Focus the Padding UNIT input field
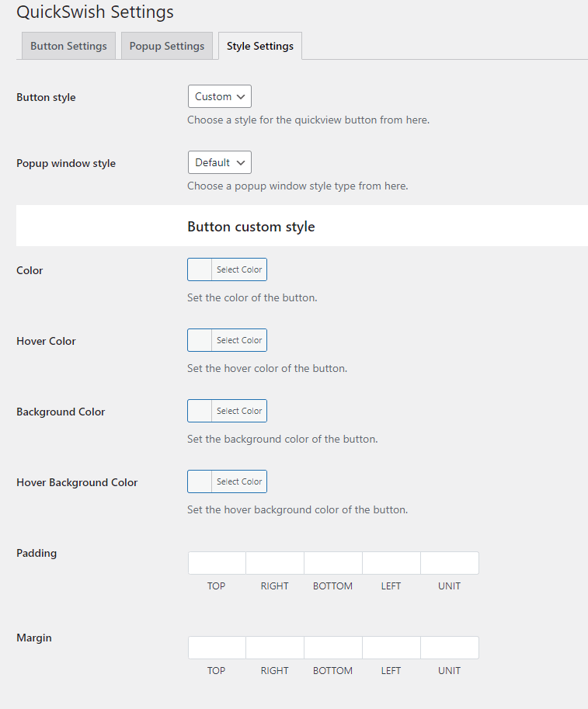Viewport: 588px width, 709px height. (x=450, y=563)
